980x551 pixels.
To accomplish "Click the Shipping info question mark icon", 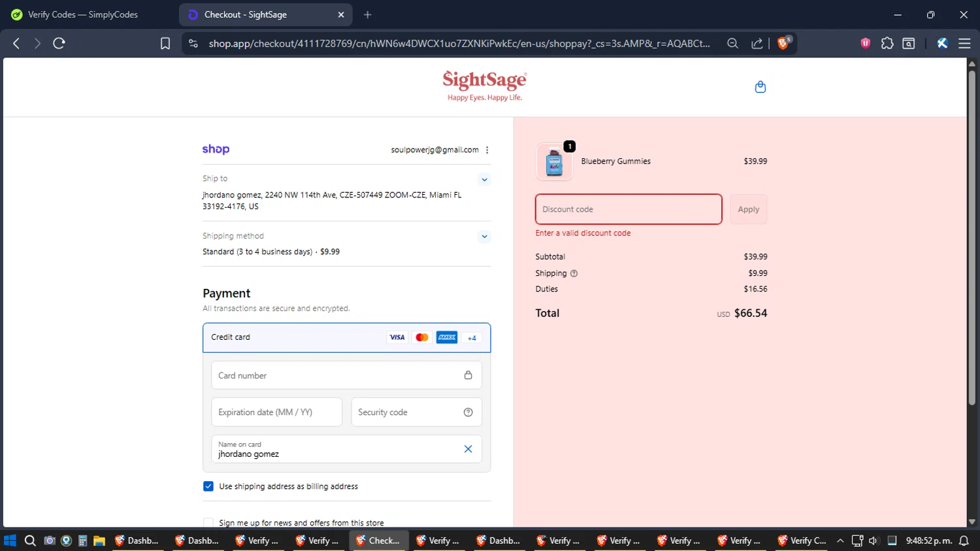I will point(574,273).
